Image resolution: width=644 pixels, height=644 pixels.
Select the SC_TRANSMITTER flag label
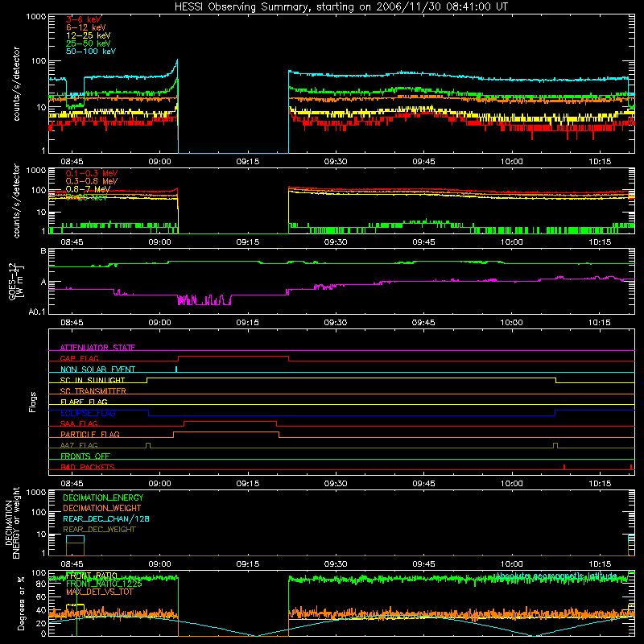click(x=93, y=390)
